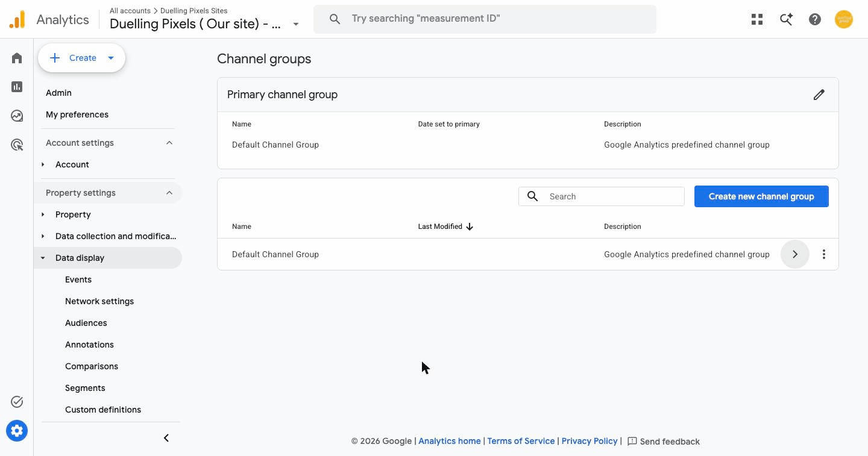Open the account profile avatar
Screen dimensions: 868x456
844,19
